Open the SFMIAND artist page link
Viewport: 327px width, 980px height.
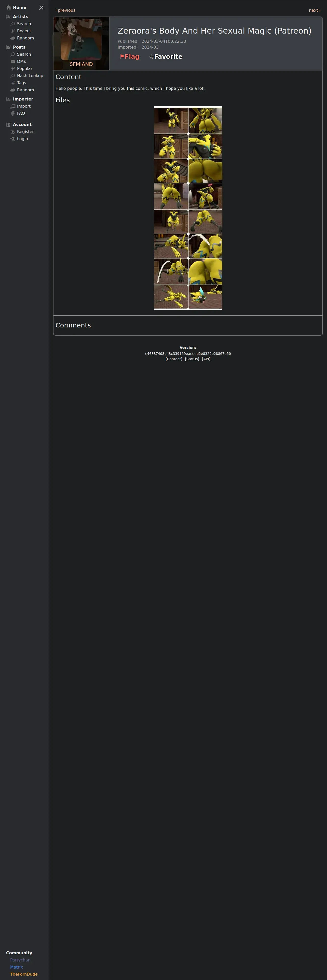click(x=81, y=64)
